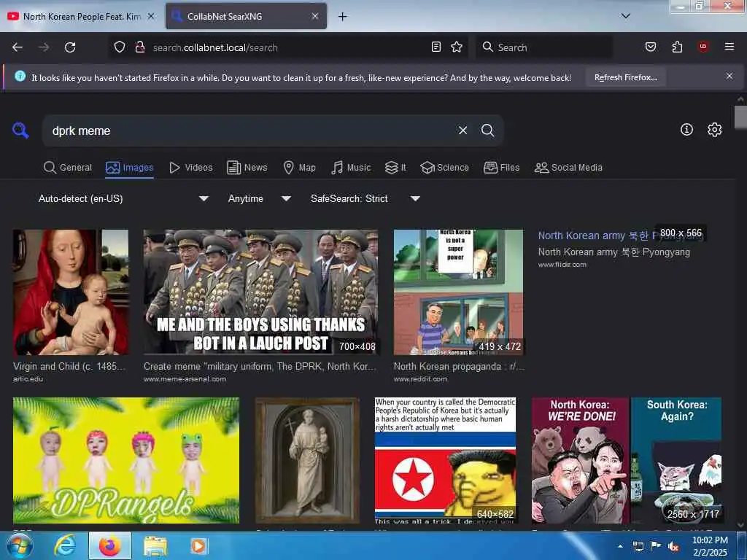
Task: Switch to the Videos search category
Action: coord(190,168)
